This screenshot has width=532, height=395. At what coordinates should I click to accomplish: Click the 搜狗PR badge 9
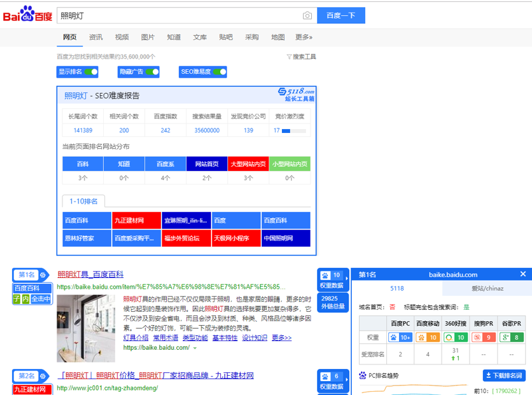483,337
